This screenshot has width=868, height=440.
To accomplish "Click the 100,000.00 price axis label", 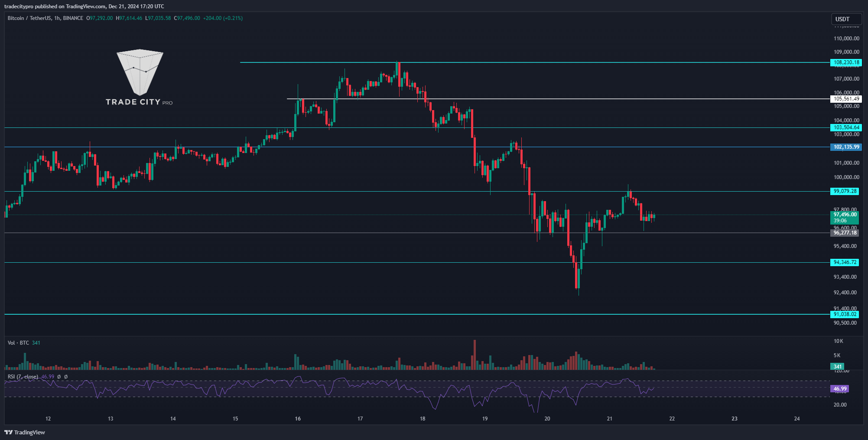I will click(x=846, y=177).
